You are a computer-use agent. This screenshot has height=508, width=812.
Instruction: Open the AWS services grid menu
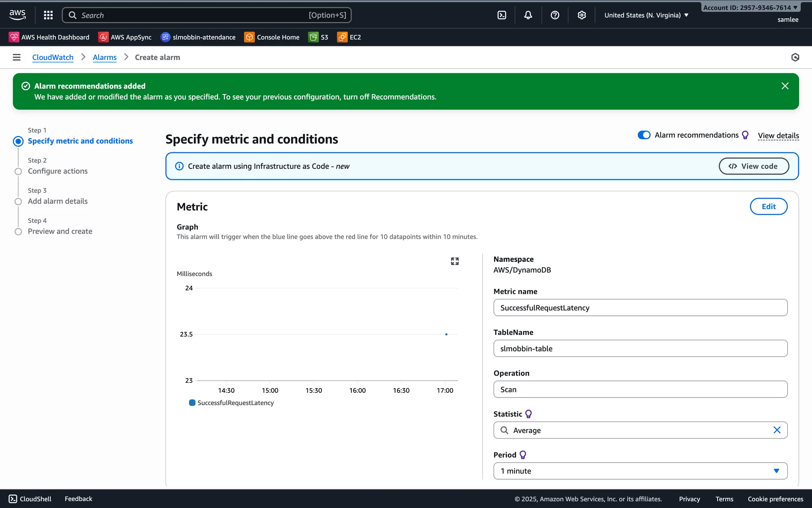point(48,15)
